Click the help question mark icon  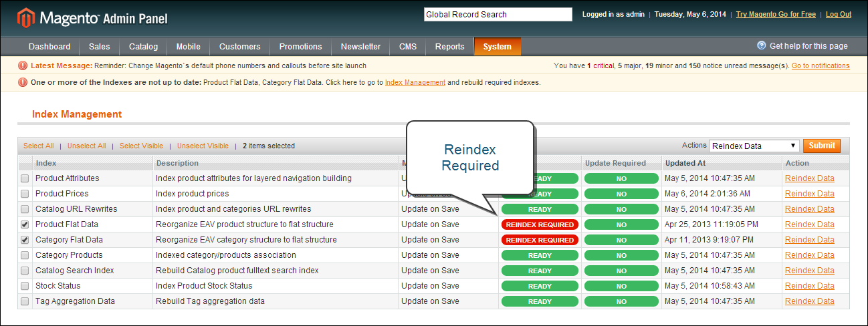[762, 46]
